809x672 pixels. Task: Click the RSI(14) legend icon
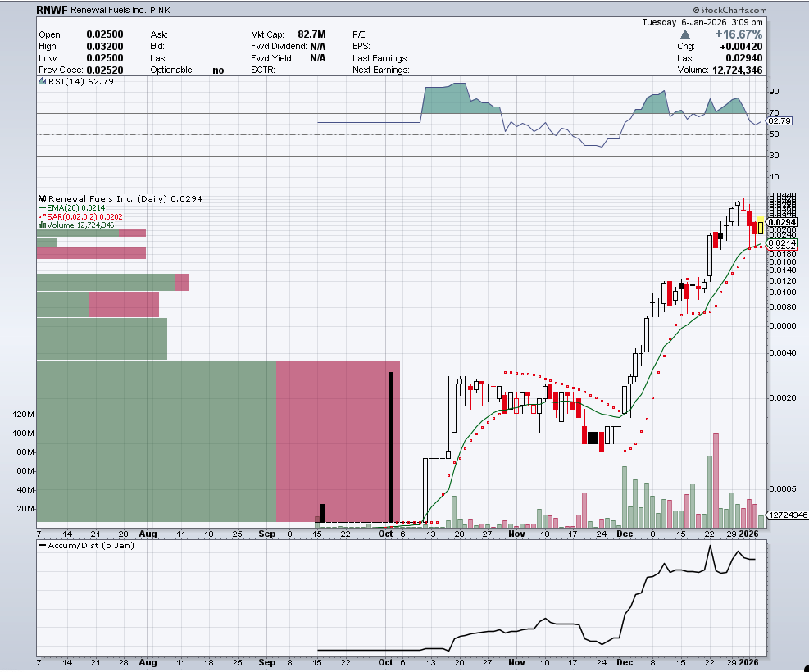pos(43,81)
